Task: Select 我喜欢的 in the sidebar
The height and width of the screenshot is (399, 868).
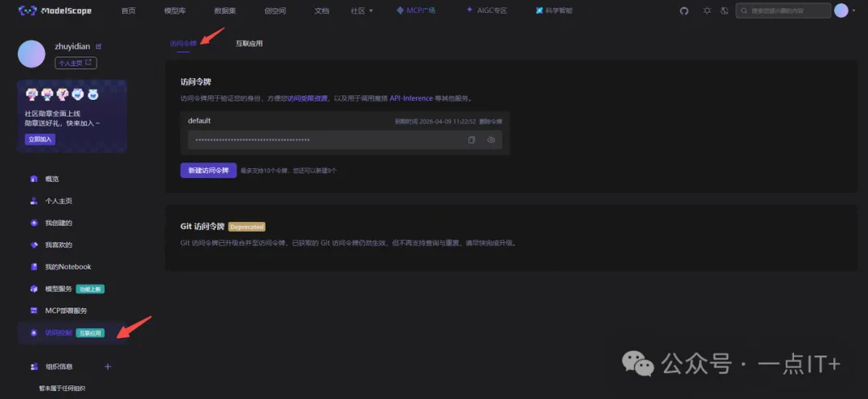Action: pos(59,245)
